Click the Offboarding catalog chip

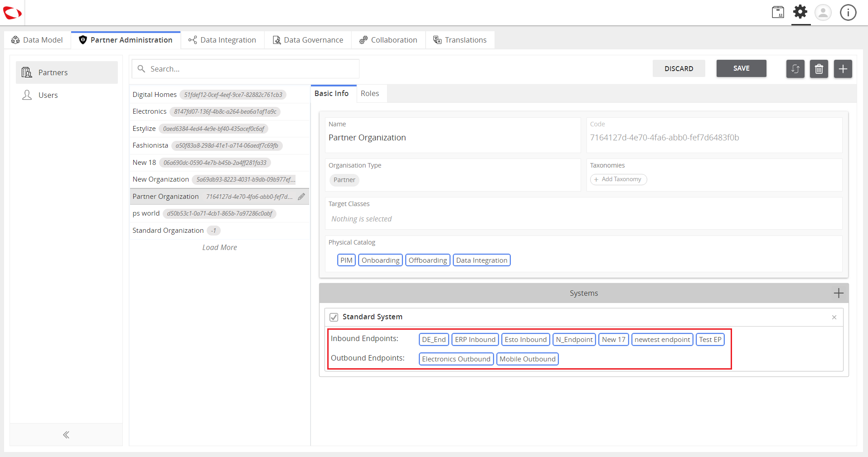click(428, 260)
